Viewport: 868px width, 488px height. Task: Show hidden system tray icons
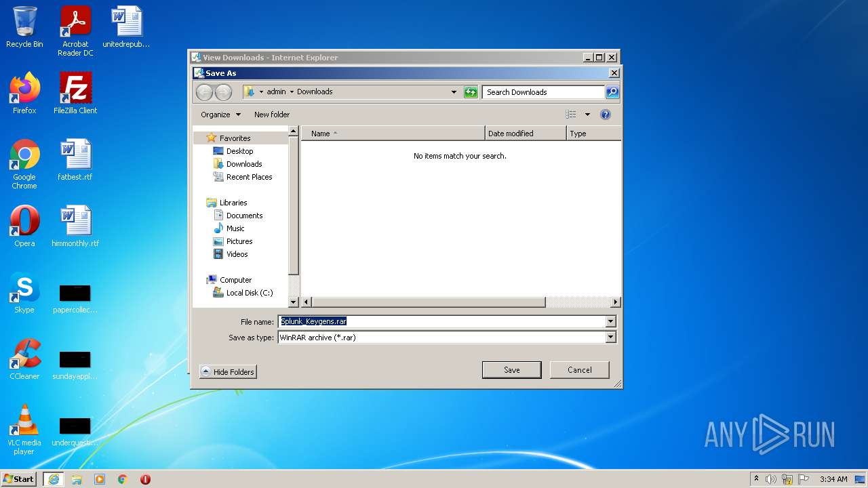pos(756,479)
